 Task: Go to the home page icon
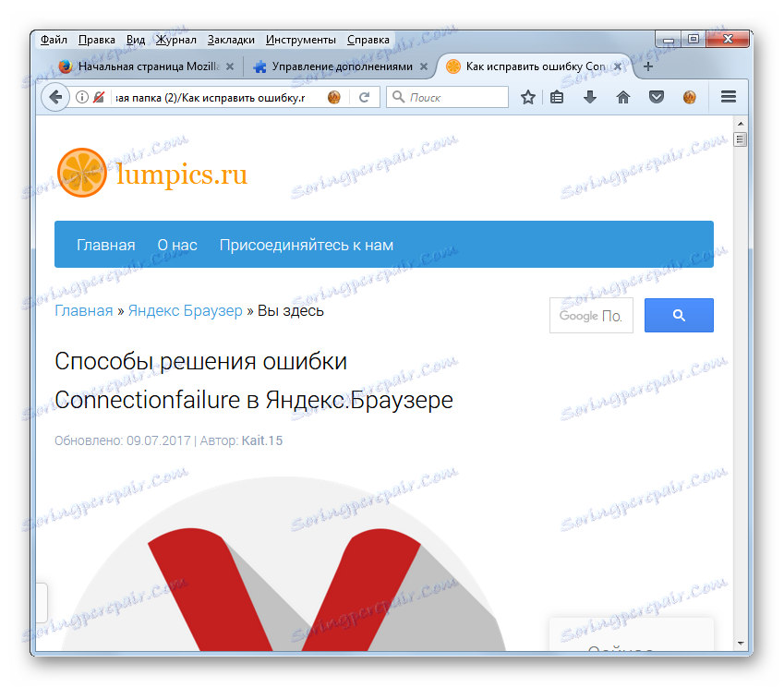623,97
